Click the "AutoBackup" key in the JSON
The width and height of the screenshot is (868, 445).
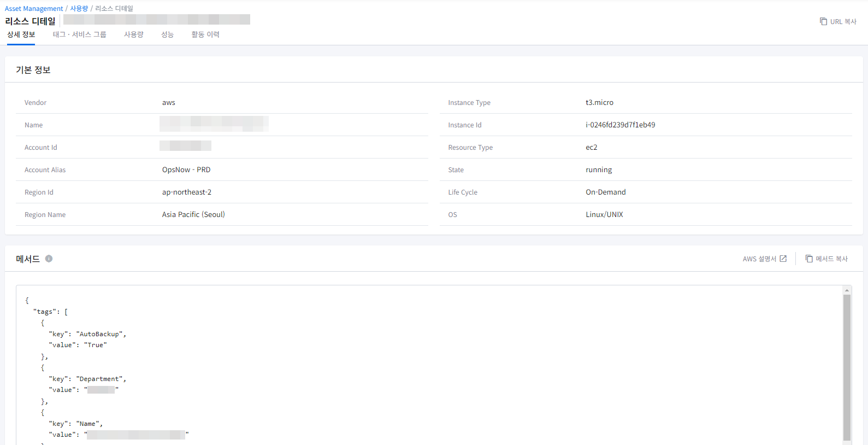point(99,334)
